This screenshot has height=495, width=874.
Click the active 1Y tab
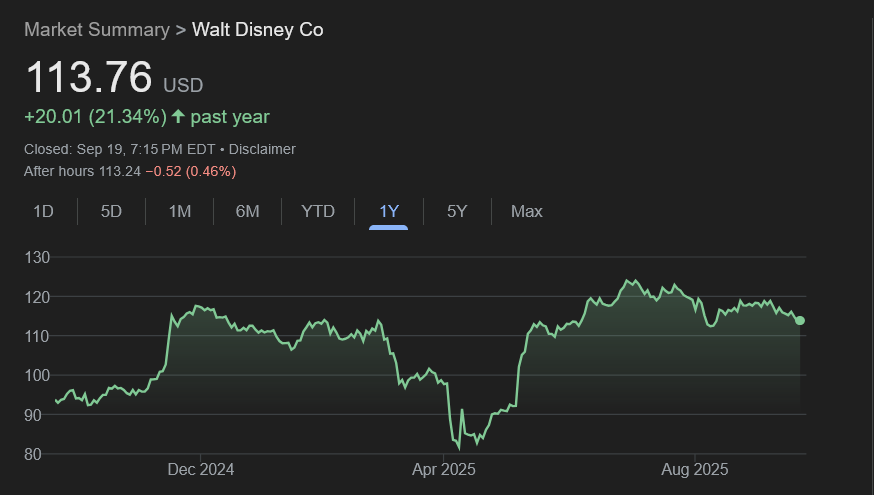pyautogui.click(x=389, y=211)
